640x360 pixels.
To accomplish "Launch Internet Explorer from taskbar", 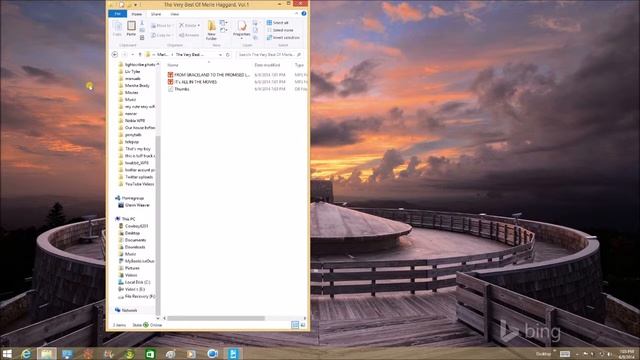I will point(26,354).
